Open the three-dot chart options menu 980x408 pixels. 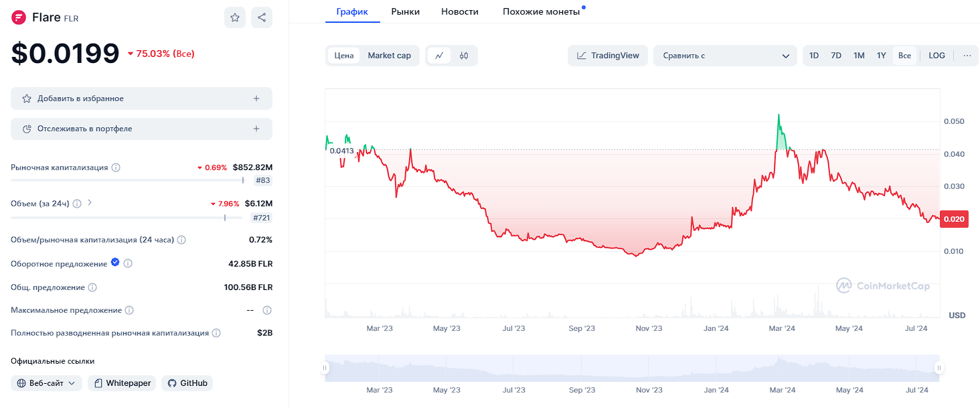(x=967, y=56)
